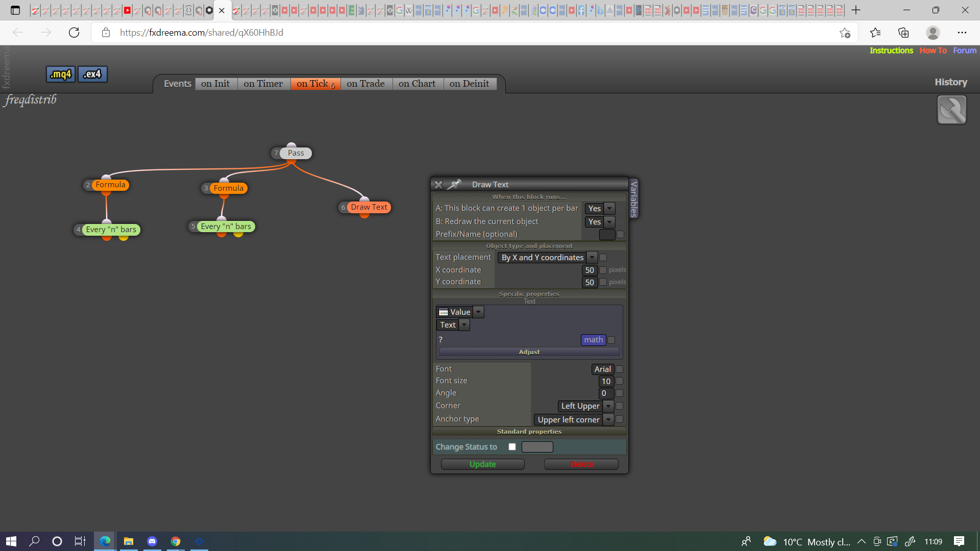Refresh the browser page
Screen dimensions: 980x551
[x=74, y=33]
